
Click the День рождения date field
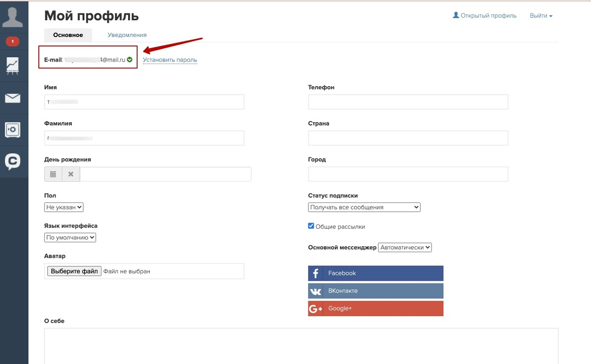[x=165, y=174]
